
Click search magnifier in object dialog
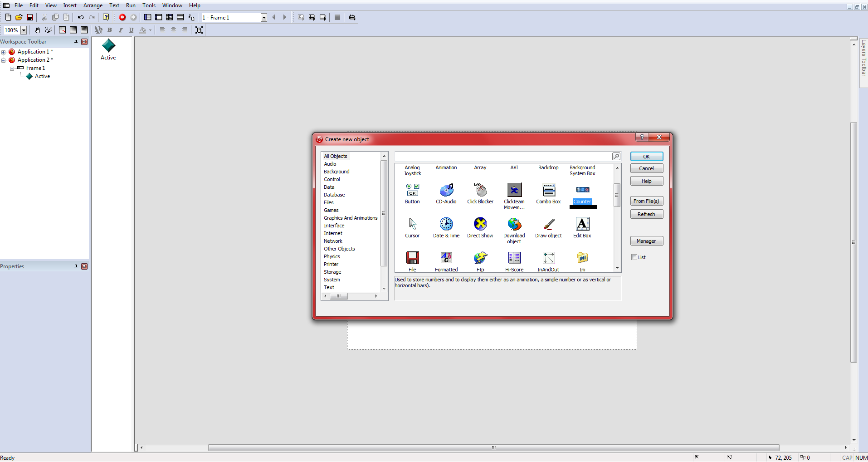[616, 156]
